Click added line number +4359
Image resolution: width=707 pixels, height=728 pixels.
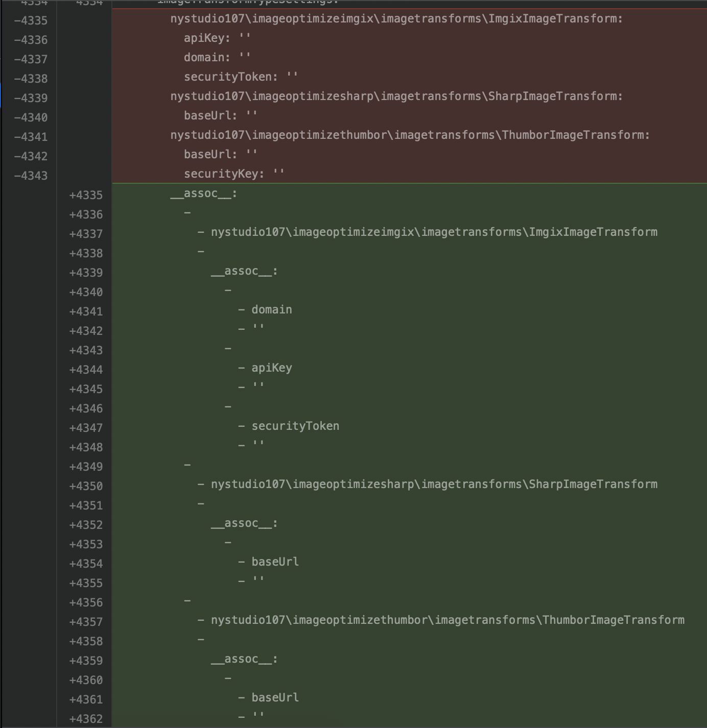[x=86, y=661]
